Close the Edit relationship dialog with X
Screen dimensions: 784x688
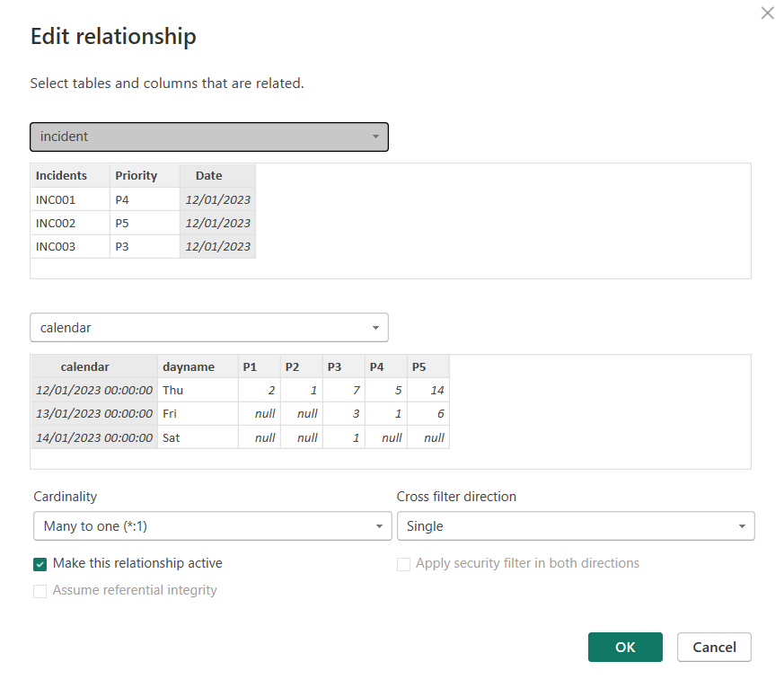click(767, 13)
